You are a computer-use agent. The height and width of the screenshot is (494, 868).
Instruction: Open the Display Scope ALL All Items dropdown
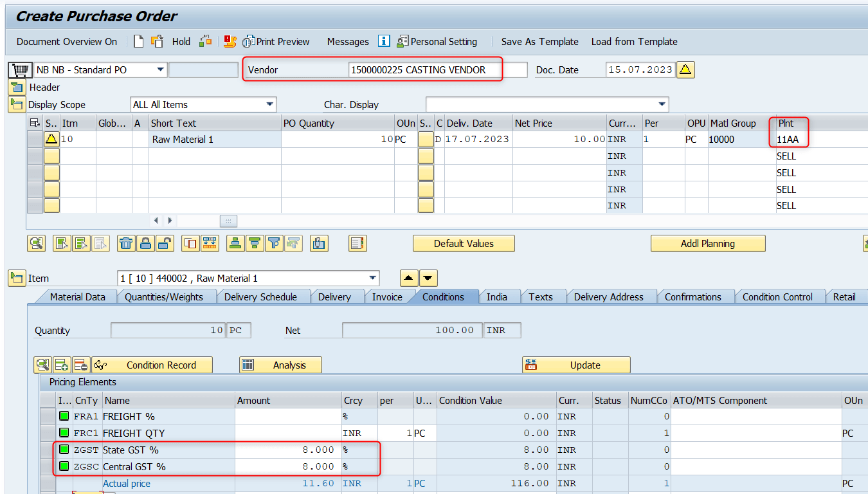coord(270,104)
